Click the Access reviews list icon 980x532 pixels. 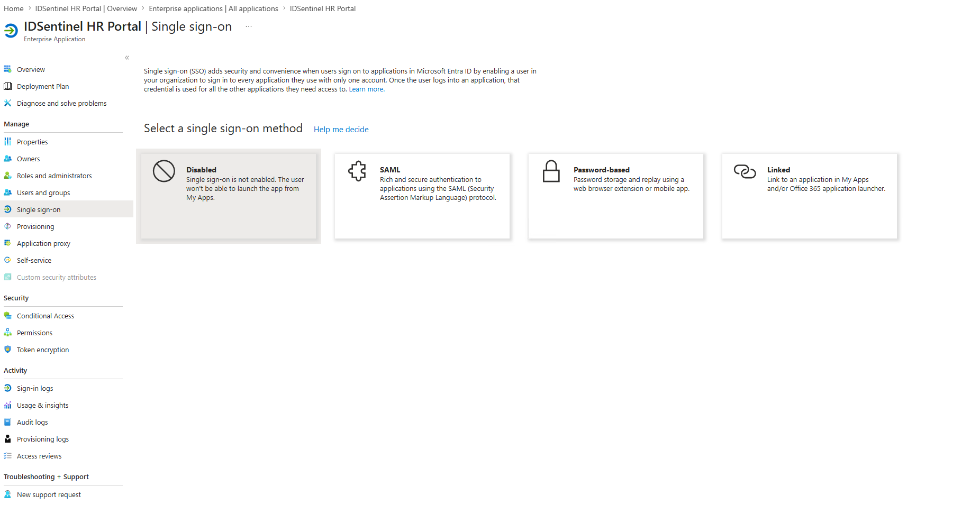click(7, 456)
